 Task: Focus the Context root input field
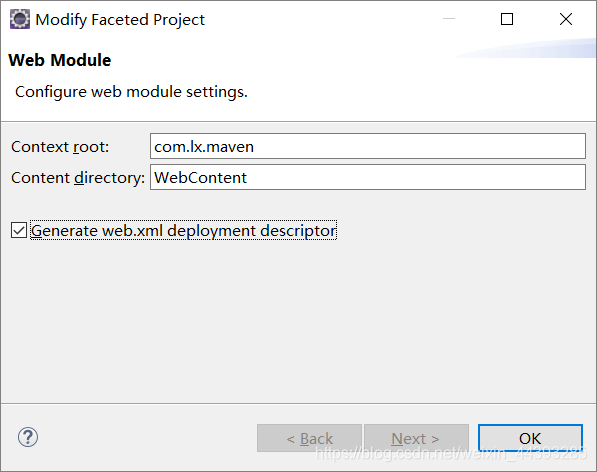pos(368,146)
